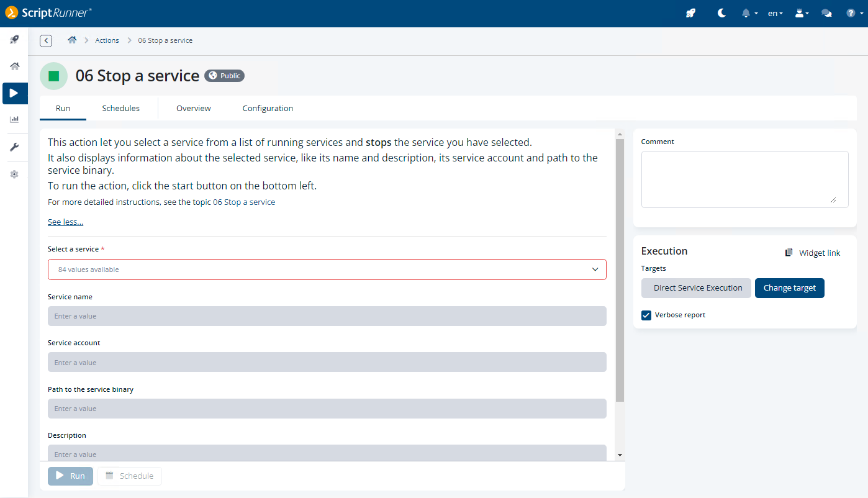
Task: Click inside the Comment text area
Action: coord(745,179)
